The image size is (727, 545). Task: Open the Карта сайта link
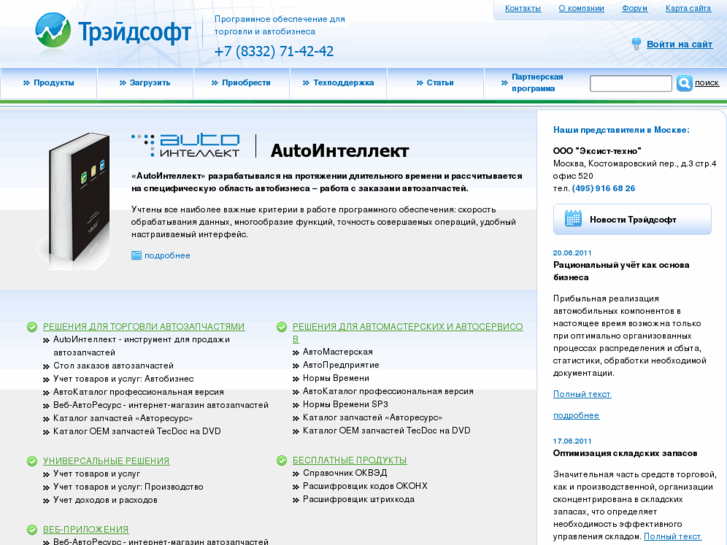[688, 8]
